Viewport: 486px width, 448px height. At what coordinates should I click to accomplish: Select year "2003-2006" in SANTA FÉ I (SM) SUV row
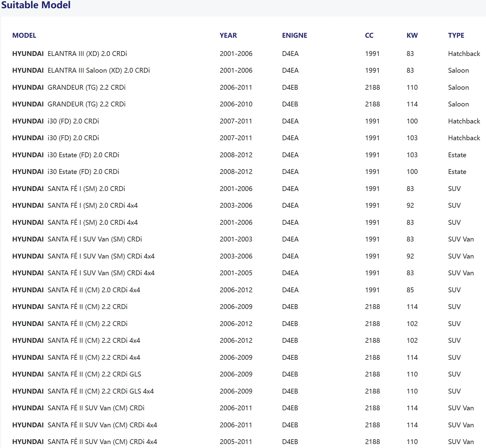[x=236, y=206]
